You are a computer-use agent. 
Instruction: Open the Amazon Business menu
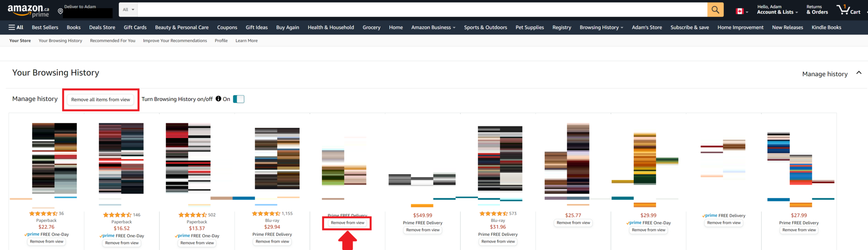[433, 27]
